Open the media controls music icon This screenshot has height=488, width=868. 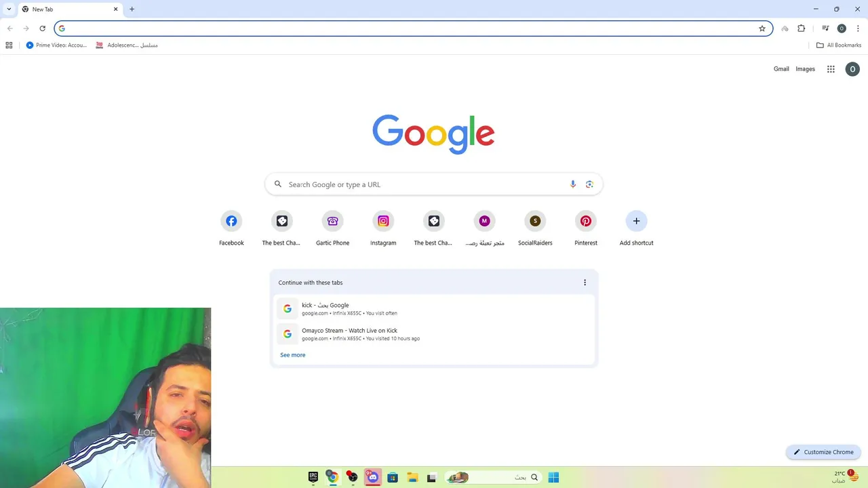coord(825,28)
